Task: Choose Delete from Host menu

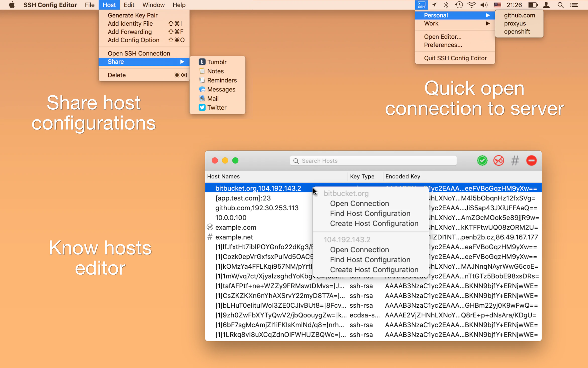Action: tap(144, 75)
